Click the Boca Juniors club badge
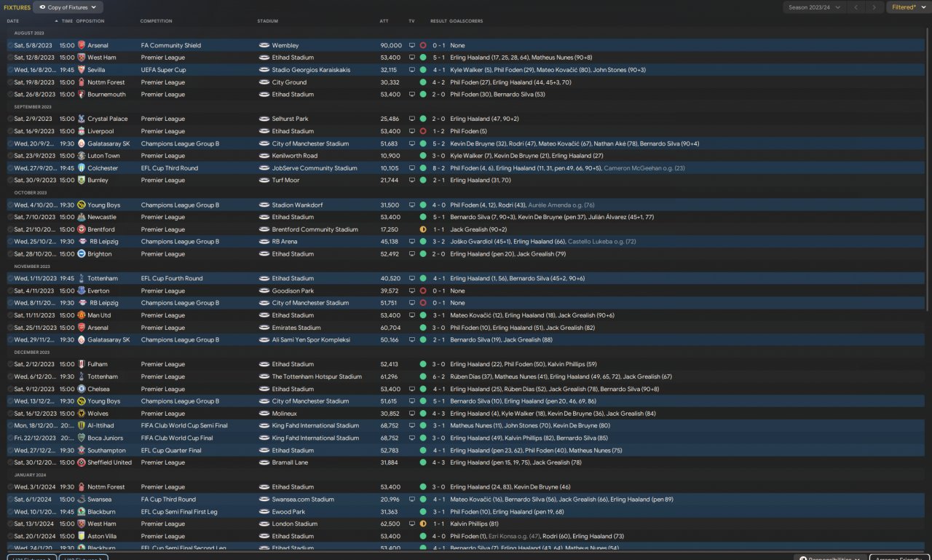Screen dimensions: 932x560 [x=82, y=438]
